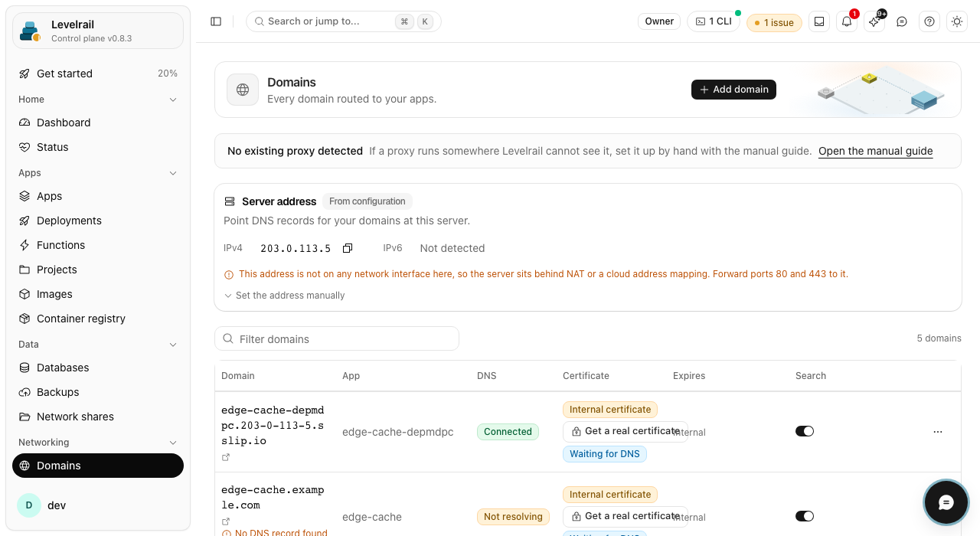The height and width of the screenshot is (536, 980).
Task: Toggle Search for edge-cache-depmdpc domain
Action: point(805,432)
